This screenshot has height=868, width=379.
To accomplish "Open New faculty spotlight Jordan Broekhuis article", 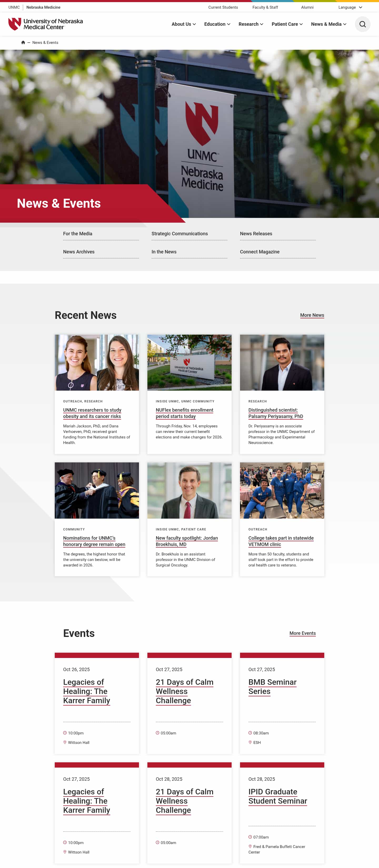I will (x=187, y=541).
